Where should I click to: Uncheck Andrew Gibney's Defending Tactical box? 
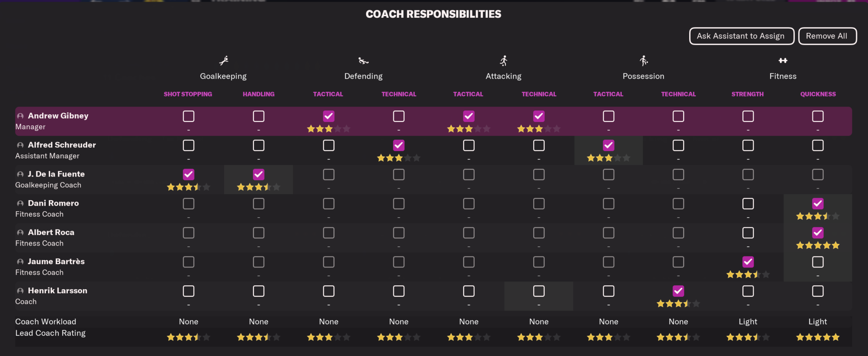(x=328, y=116)
